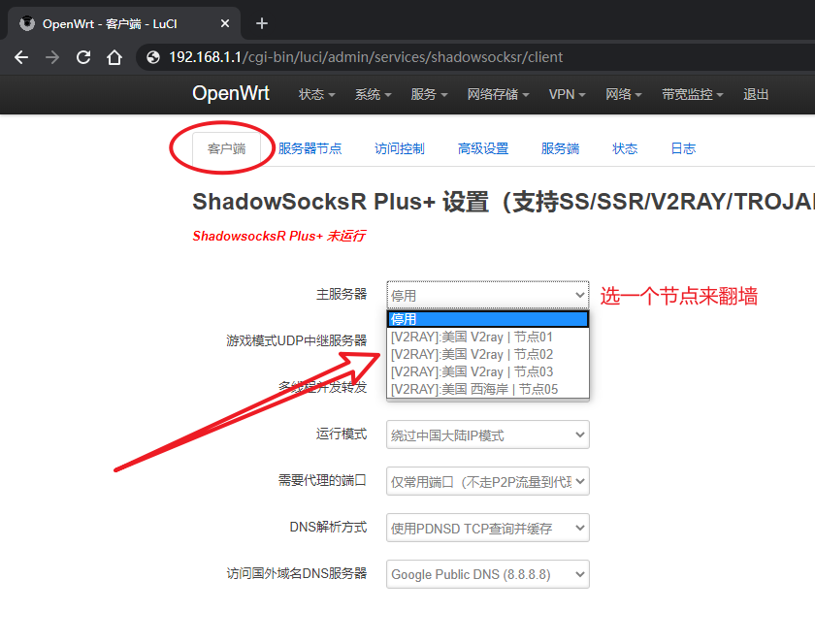
Task: Open the 带宽监控 navigation menu
Action: point(693,95)
